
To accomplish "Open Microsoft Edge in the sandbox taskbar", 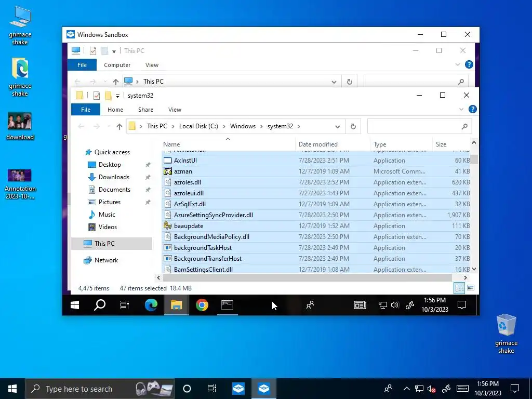I will (x=151, y=305).
